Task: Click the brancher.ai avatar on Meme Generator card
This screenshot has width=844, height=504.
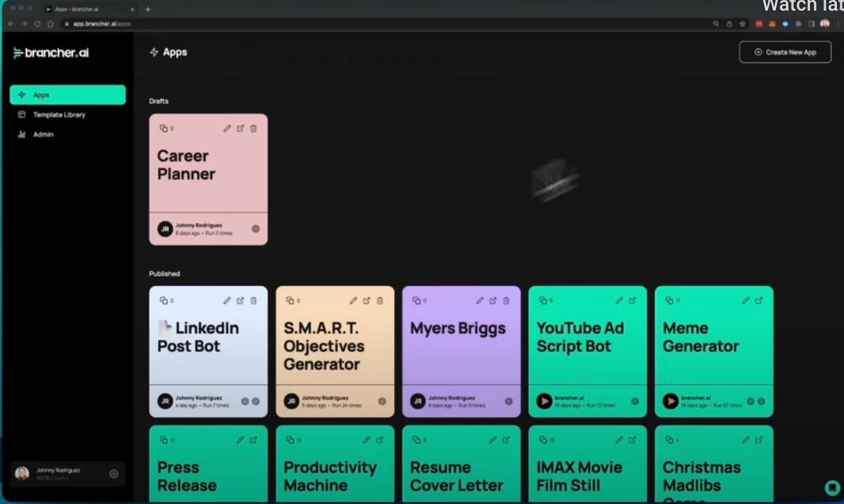Action: click(x=670, y=401)
